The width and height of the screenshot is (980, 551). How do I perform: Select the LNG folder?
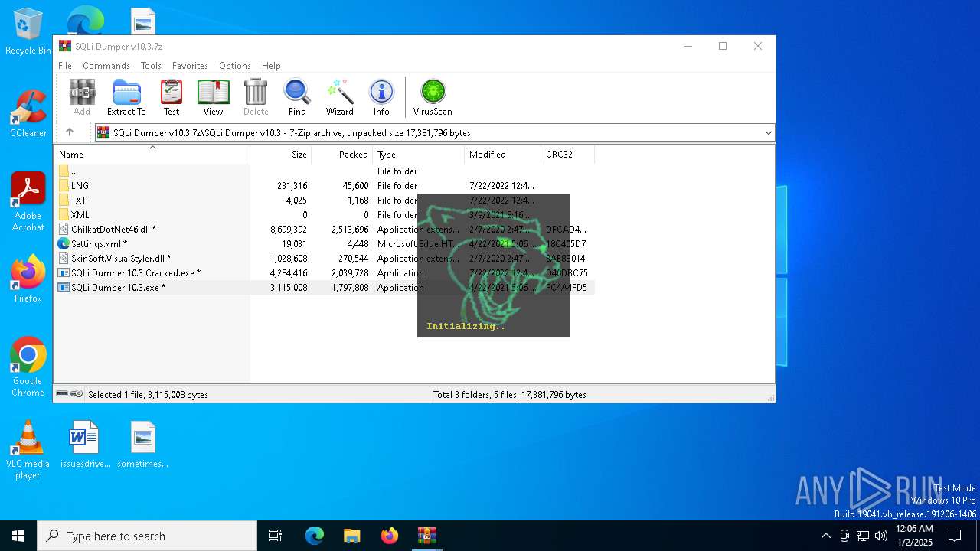[x=325, y=186]
